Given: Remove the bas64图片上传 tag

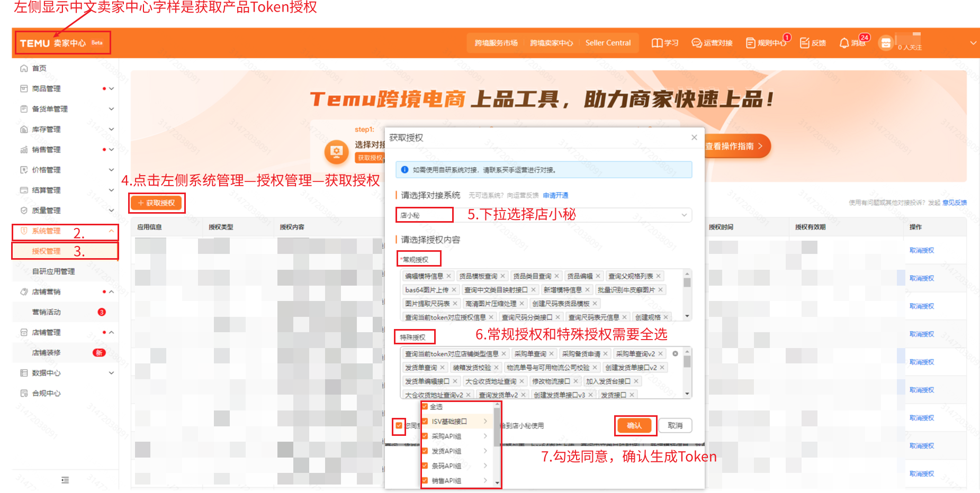Looking at the screenshot, I should (454, 290).
